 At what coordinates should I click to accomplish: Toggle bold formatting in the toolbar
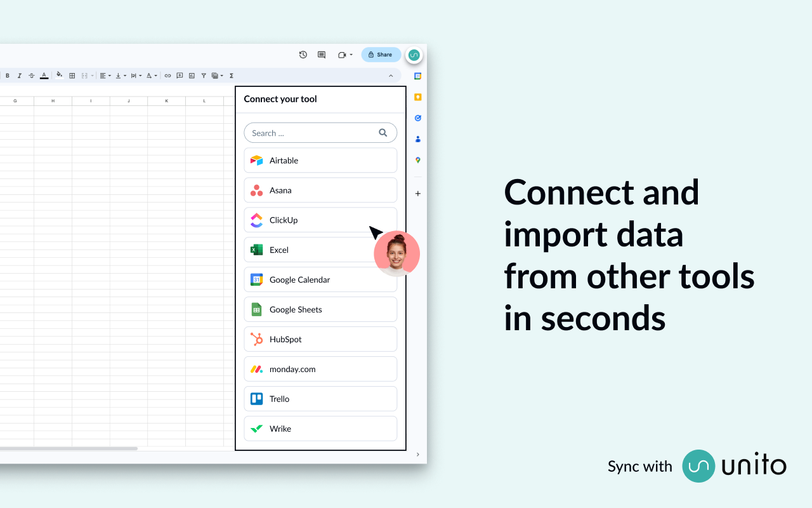[8, 76]
